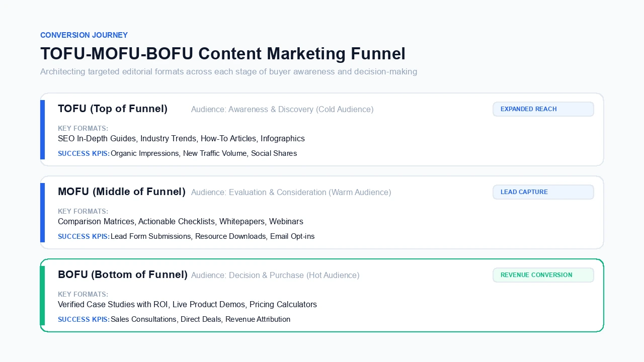Image resolution: width=644 pixels, height=362 pixels.
Task: Click the LEAD CAPTURE badge
Action: point(543,192)
